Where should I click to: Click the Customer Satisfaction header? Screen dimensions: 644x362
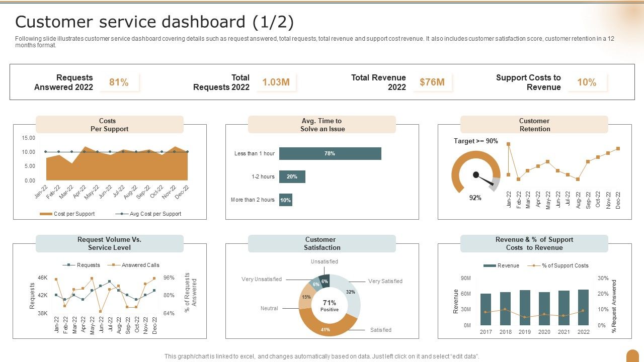[322, 243]
